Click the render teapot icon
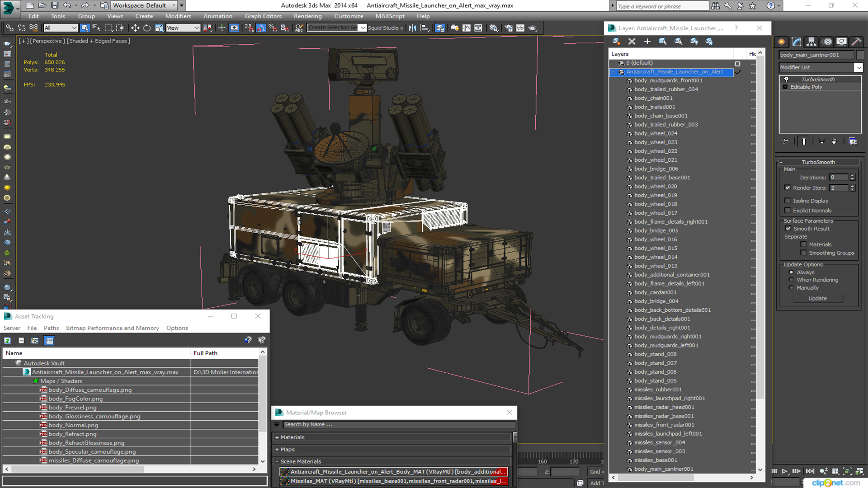The width and height of the screenshot is (868, 488). 533,28
